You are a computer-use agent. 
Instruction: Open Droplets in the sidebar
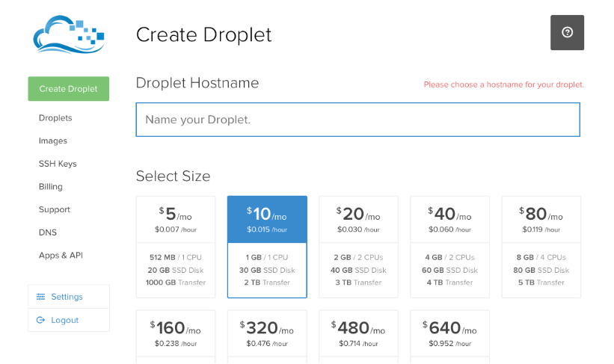point(55,118)
